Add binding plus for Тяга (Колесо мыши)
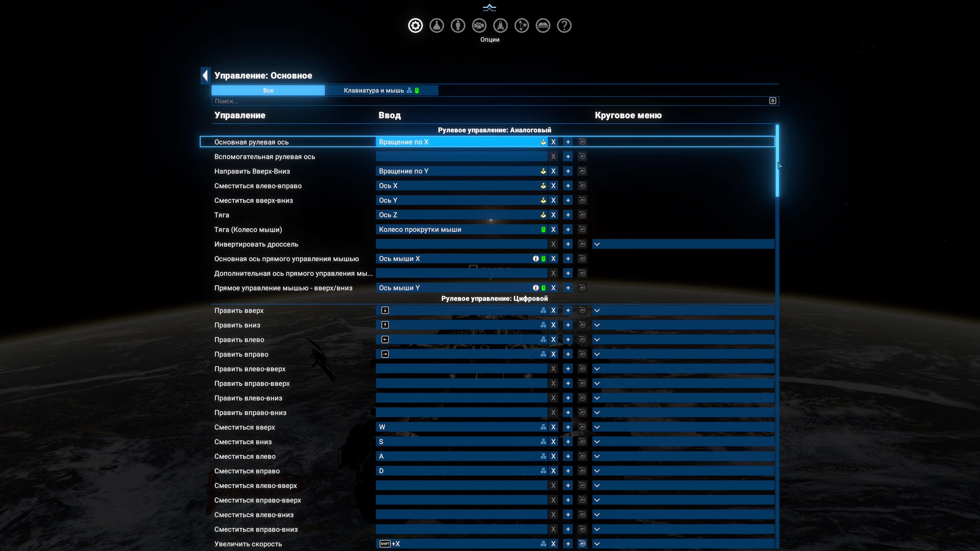The width and height of the screenshot is (980, 551). pos(568,229)
